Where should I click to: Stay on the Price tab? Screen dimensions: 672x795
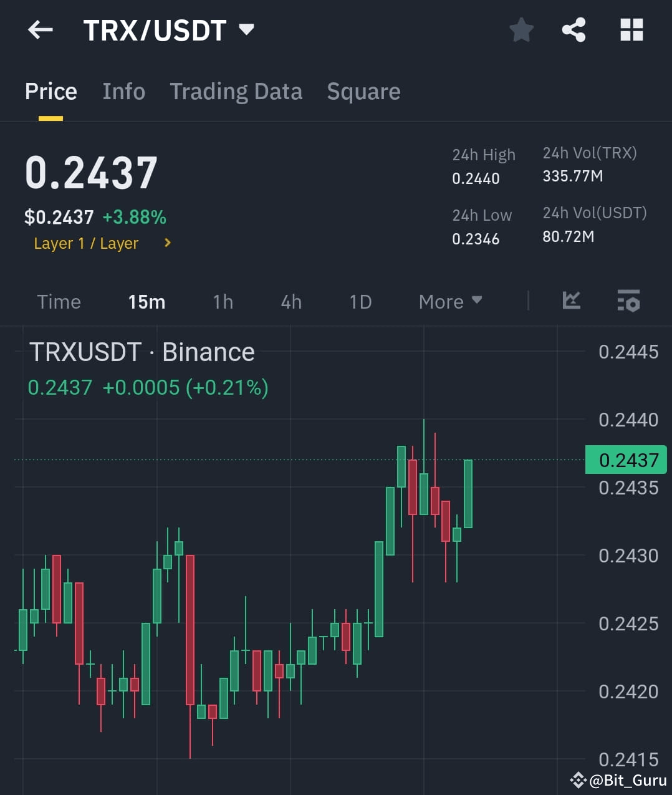(x=50, y=91)
